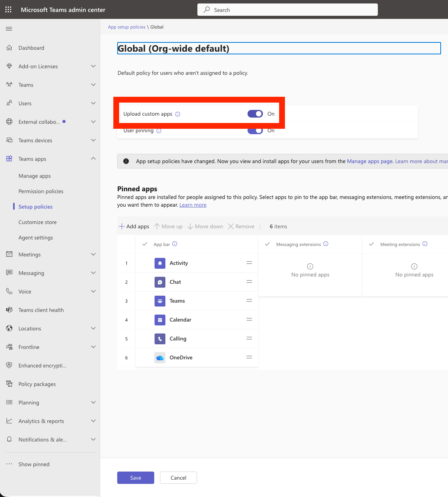The image size is (448, 497).
Task: Click the Enhanced encryption shield icon
Action: coord(9,366)
